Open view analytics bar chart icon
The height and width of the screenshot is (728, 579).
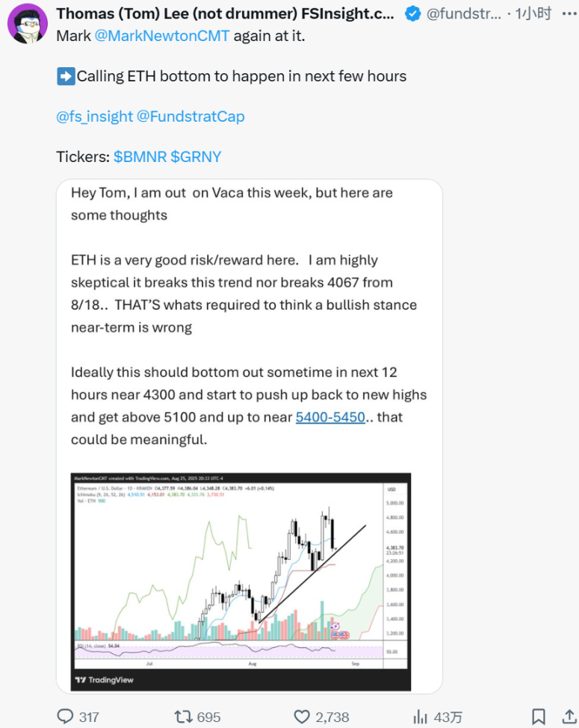tap(420, 716)
